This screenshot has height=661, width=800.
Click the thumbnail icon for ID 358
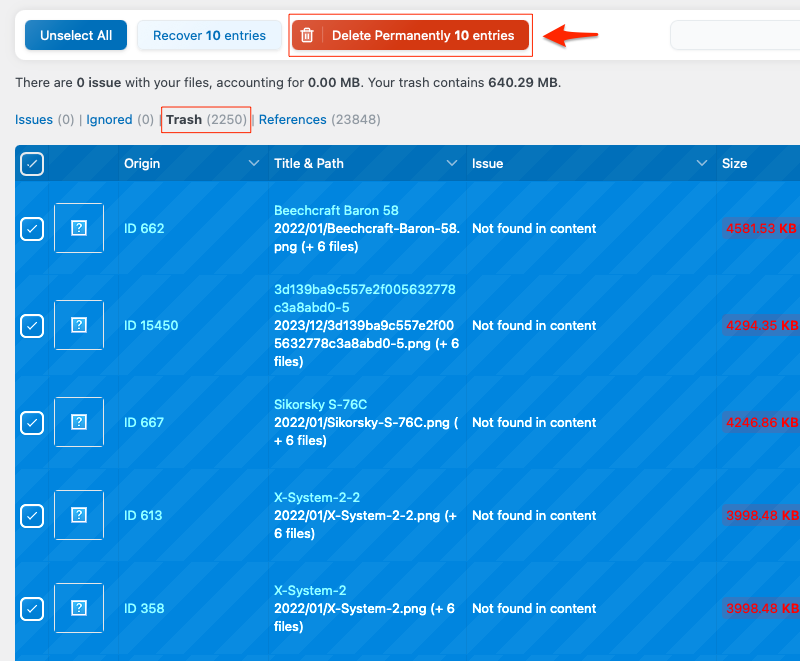coord(79,608)
